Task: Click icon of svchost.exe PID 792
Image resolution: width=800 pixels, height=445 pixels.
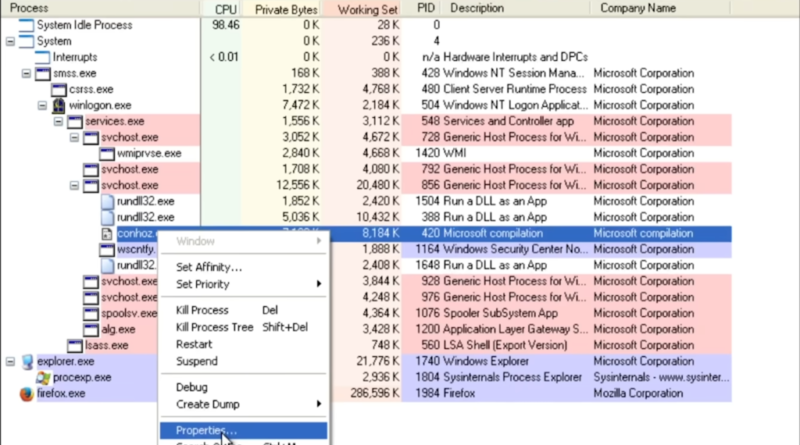Action: click(x=91, y=169)
